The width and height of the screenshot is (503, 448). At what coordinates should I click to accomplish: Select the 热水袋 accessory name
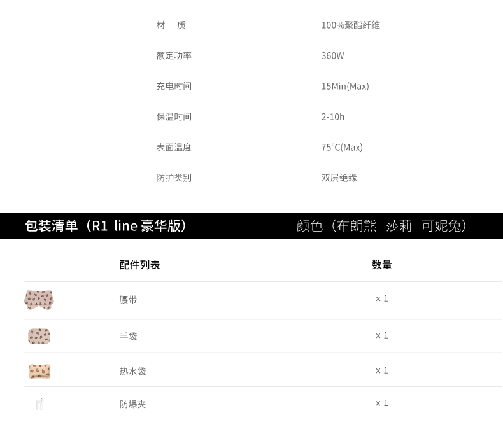(132, 371)
